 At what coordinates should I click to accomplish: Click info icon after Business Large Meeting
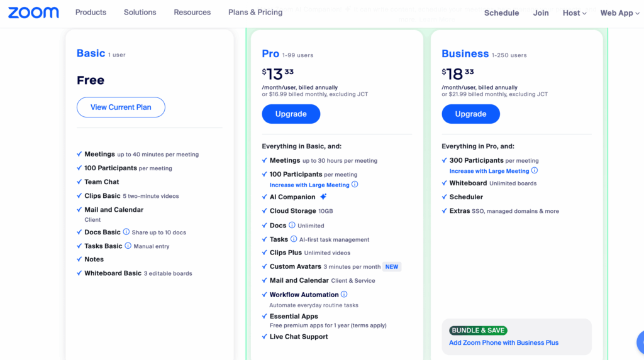tap(535, 170)
